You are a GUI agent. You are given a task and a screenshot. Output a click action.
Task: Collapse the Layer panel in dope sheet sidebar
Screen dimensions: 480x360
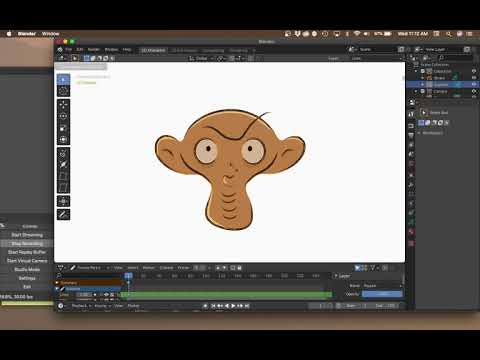(336, 276)
